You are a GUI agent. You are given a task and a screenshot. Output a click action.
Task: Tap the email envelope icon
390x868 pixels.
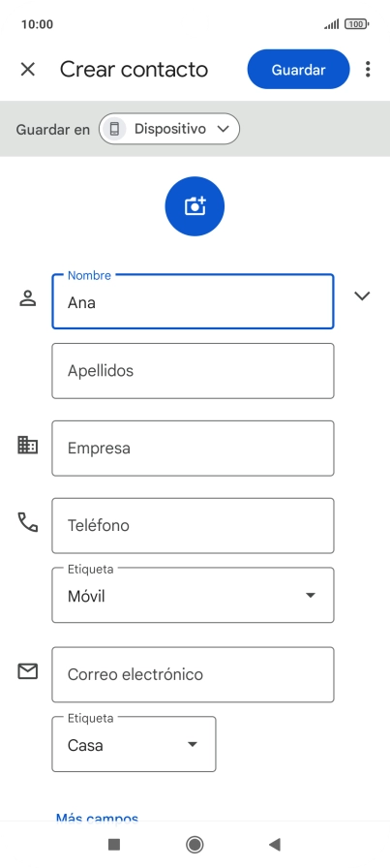coord(28,671)
